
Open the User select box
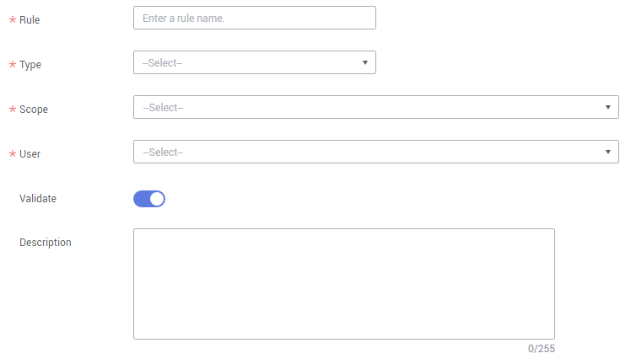pyautogui.click(x=376, y=152)
